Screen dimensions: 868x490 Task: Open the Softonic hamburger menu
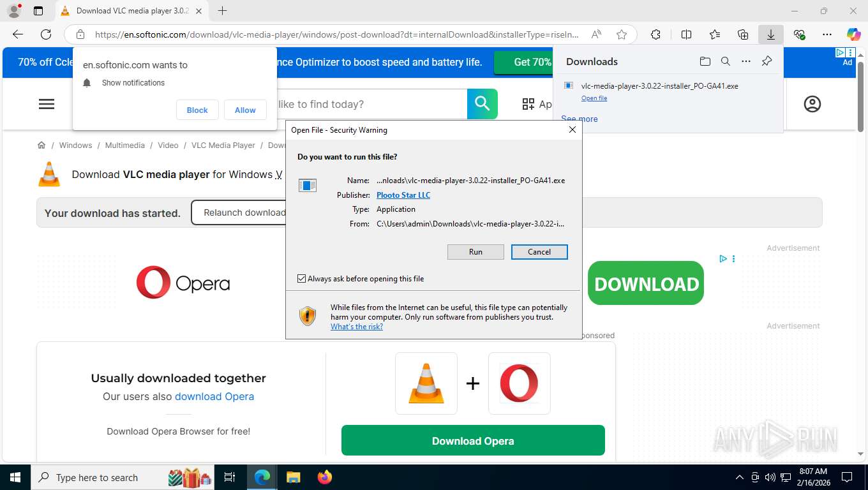[x=47, y=104]
